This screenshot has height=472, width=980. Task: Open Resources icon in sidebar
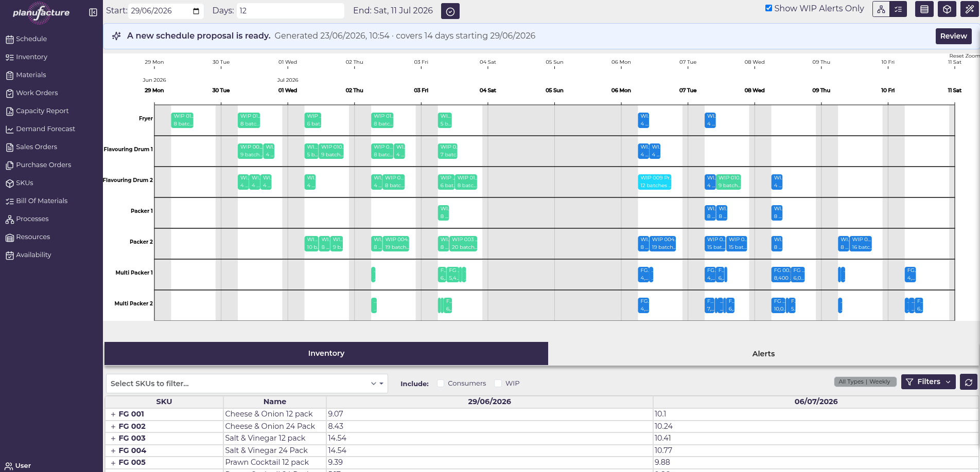pyautogui.click(x=10, y=237)
